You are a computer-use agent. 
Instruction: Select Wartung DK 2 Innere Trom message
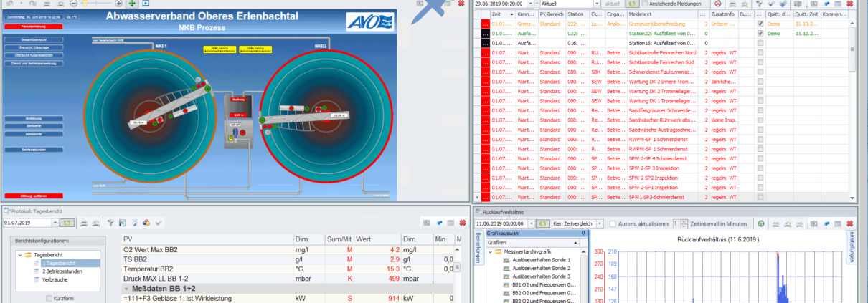pos(662,82)
